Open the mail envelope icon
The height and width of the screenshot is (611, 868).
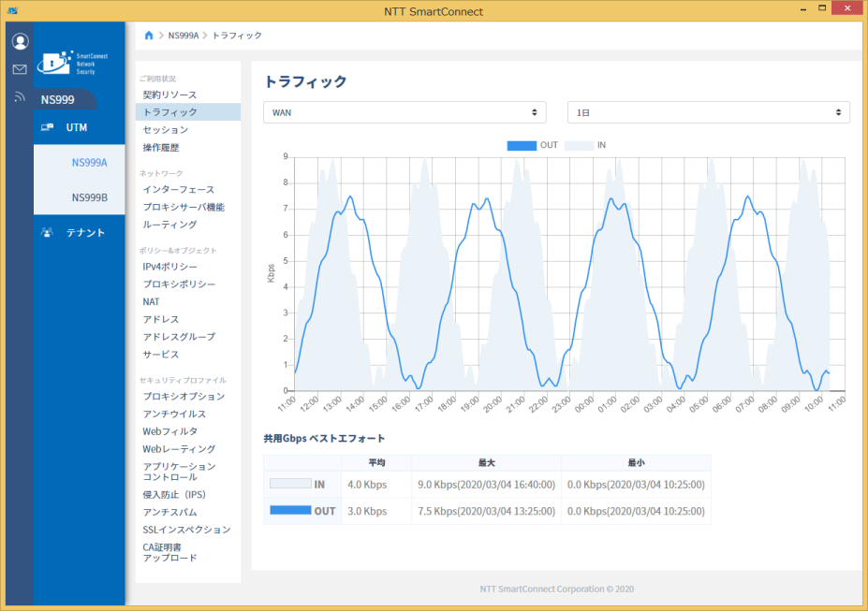pos(20,69)
